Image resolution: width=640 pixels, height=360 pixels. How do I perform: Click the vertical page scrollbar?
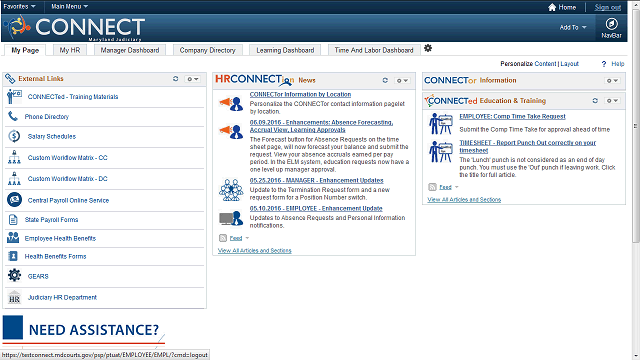click(x=636, y=127)
